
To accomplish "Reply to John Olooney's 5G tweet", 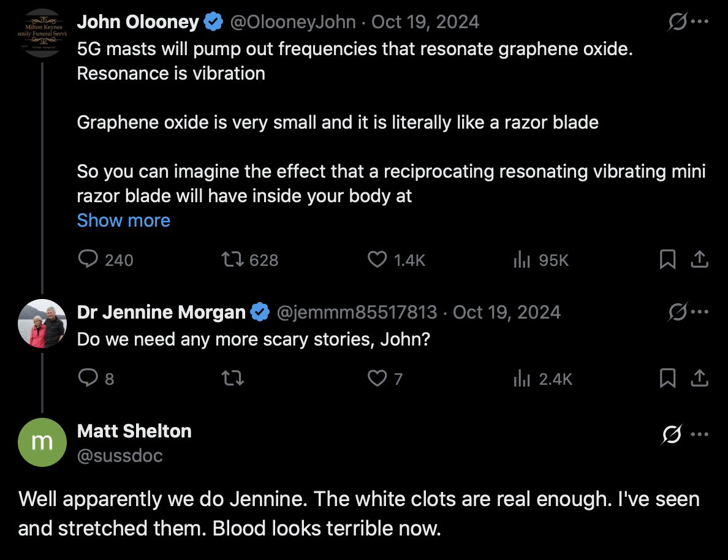I will 88,260.
